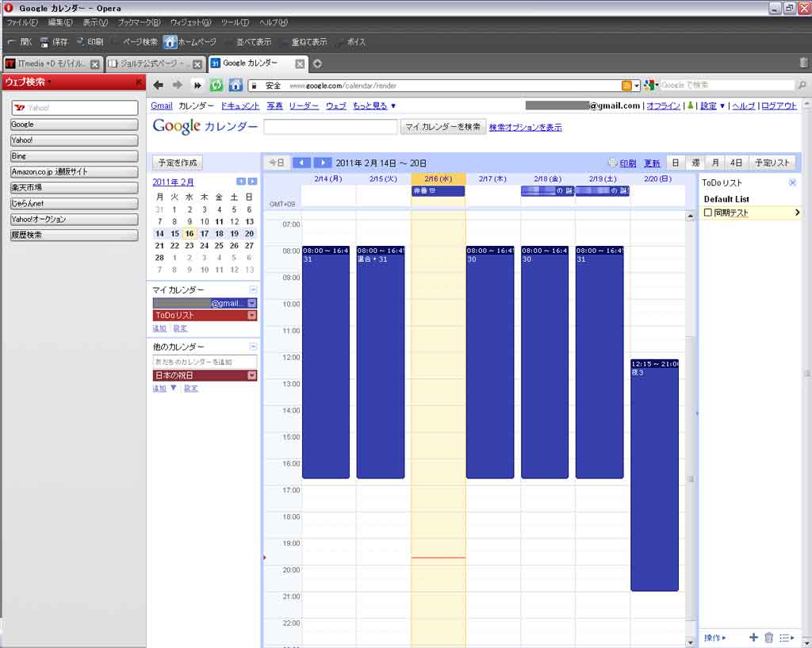This screenshot has height=648, width=812.
Task: Open the search engine selector dropdown
Action: [652, 85]
